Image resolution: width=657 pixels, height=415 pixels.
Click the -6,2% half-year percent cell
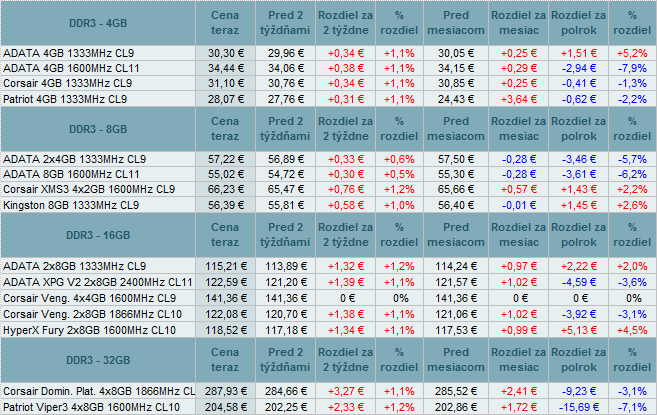click(x=632, y=174)
